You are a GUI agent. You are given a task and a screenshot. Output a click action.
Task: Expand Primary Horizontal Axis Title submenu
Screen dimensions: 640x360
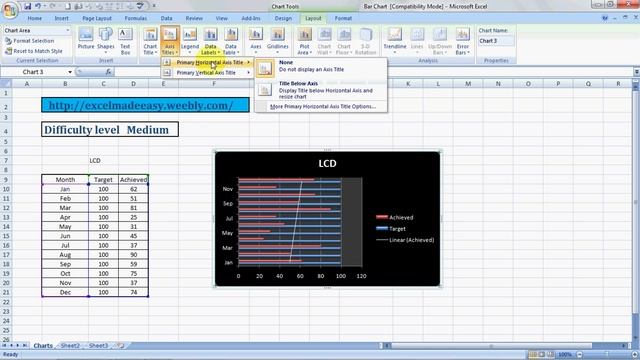[x=207, y=62]
